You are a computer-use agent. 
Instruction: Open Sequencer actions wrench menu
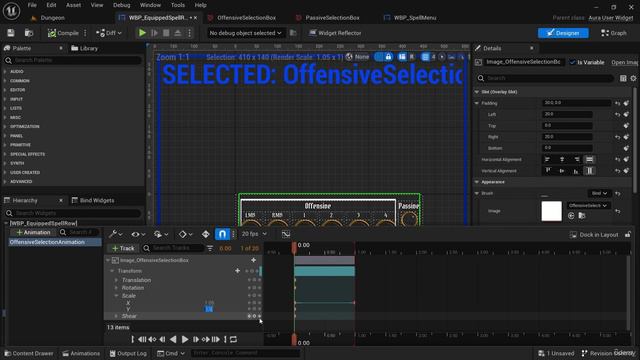pyautogui.click(x=116, y=234)
